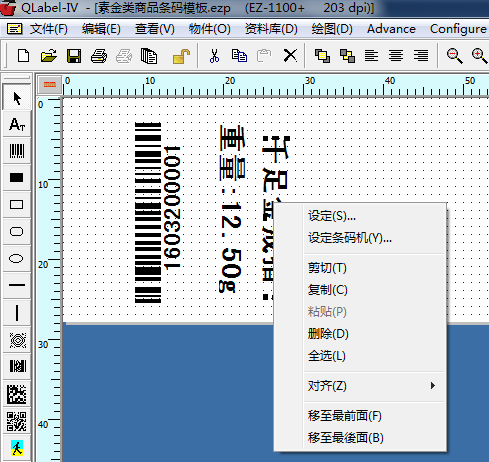Screen dimensions: 489x462
Task: Select the 重量:12.50g text object
Action: (x=232, y=209)
